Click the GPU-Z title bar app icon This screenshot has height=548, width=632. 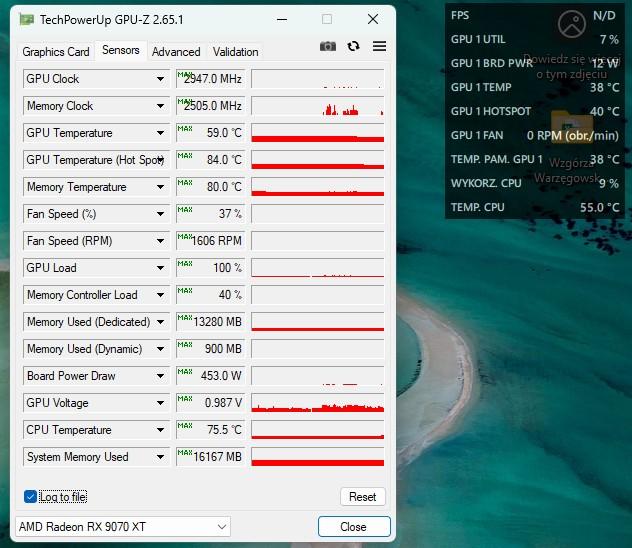click(x=26, y=19)
